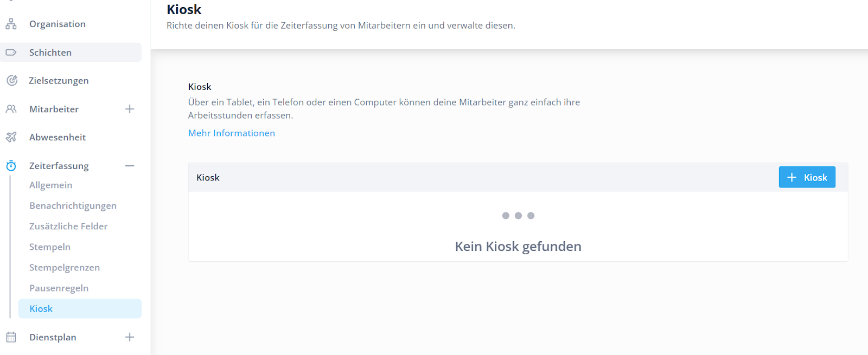Navigate to Pausenregeln
868x355 pixels.
pyautogui.click(x=59, y=288)
